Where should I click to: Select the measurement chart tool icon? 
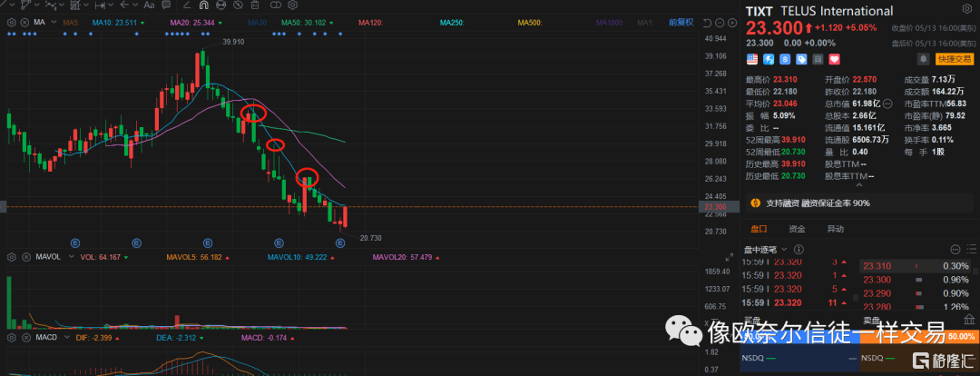75,5
